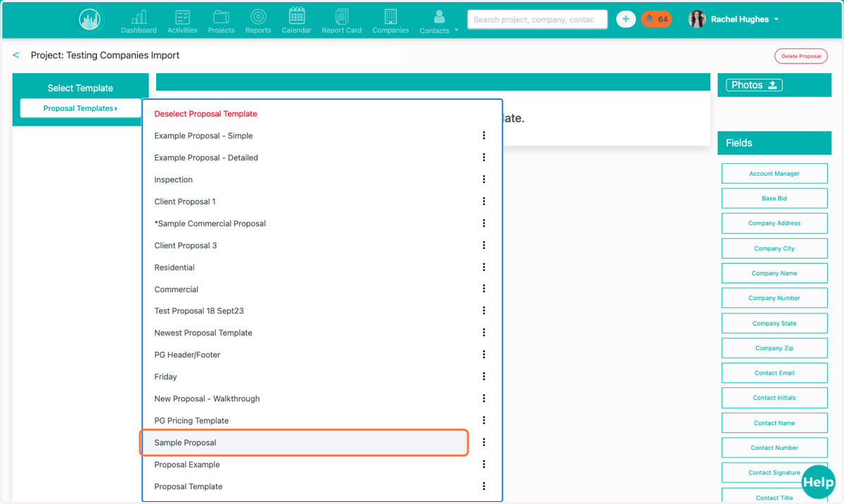Insert the Company Number field
Screen dimensions: 844x504
click(774, 298)
